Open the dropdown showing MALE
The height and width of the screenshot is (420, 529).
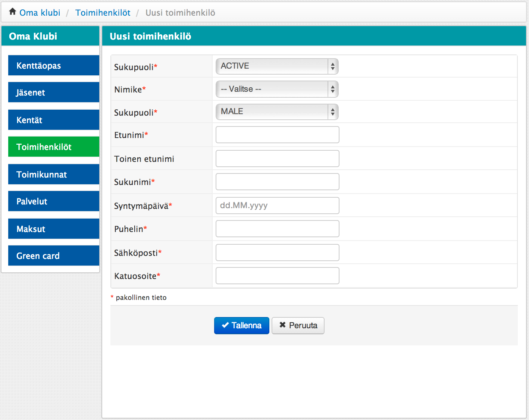[277, 112]
